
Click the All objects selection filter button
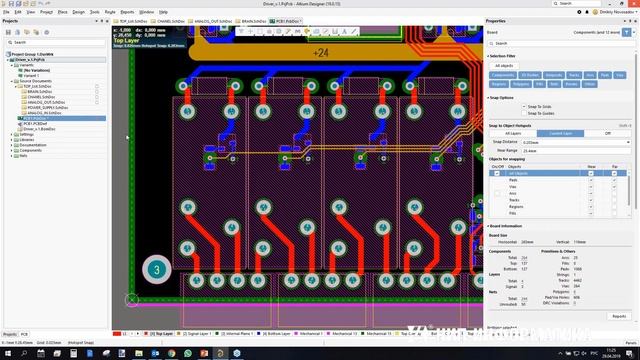coord(504,66)
